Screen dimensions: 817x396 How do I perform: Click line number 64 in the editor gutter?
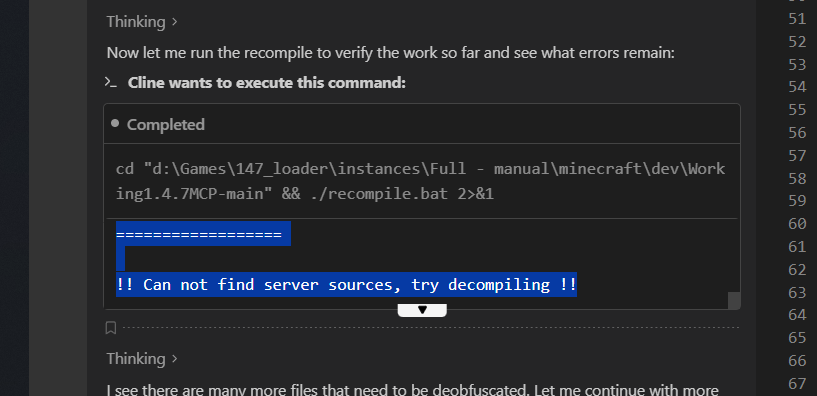coord(797,315)
